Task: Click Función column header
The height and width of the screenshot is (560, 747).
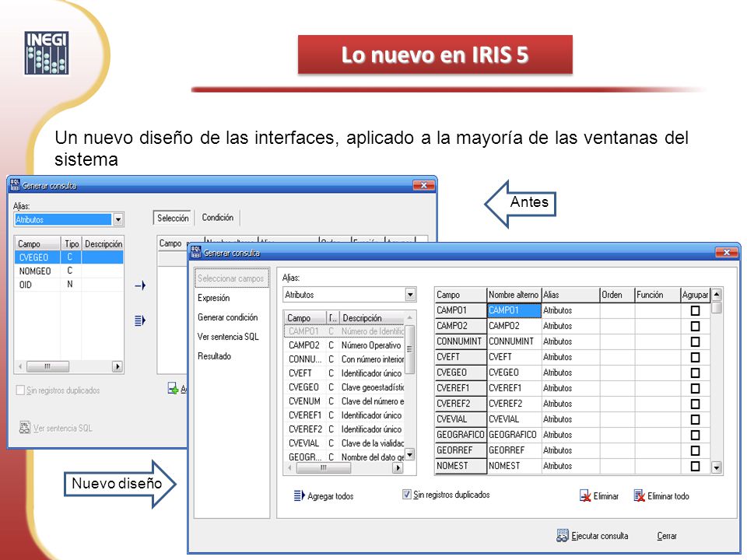Action: tap(658, 295)
